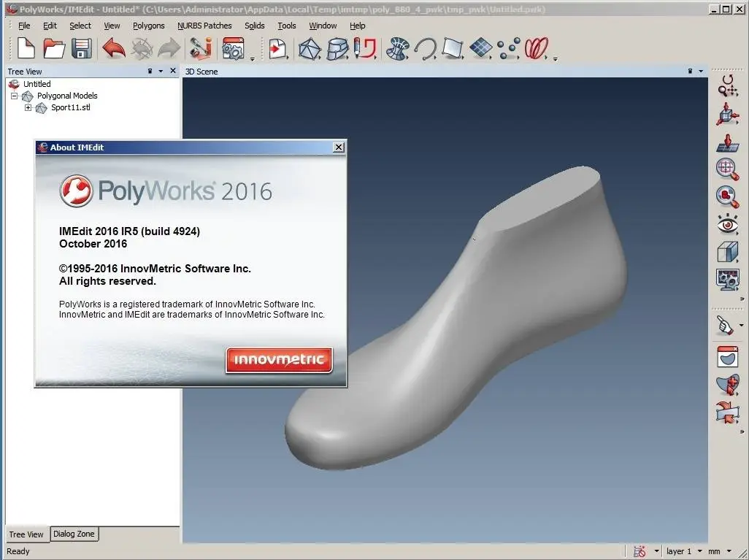Image resolution: width=749 pixels, height=560 pixels.
Task: Open object properties with the 'i' info icon
Action: point(201,48)
